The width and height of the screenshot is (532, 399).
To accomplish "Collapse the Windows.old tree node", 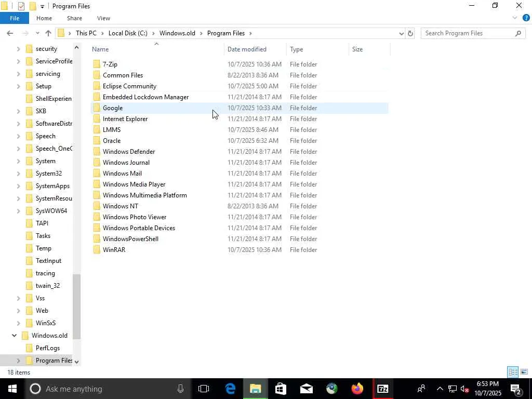I will (x=14, y=336).
